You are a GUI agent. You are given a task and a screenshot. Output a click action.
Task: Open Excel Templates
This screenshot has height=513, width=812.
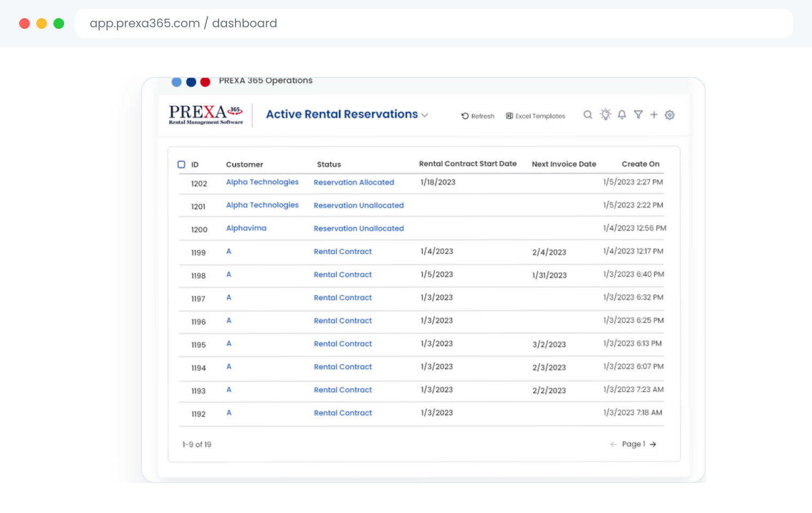(x=536, y=116)
